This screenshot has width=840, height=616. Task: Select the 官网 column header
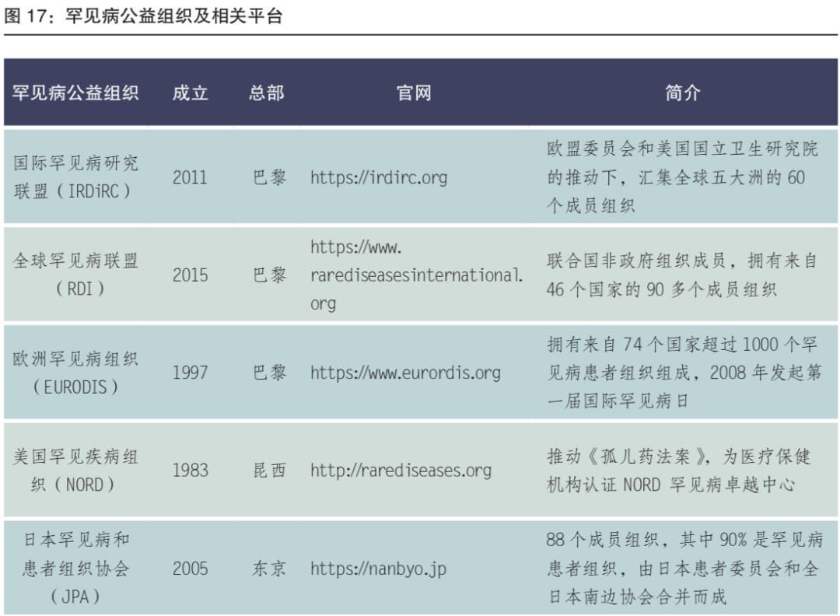click(414, 93)
